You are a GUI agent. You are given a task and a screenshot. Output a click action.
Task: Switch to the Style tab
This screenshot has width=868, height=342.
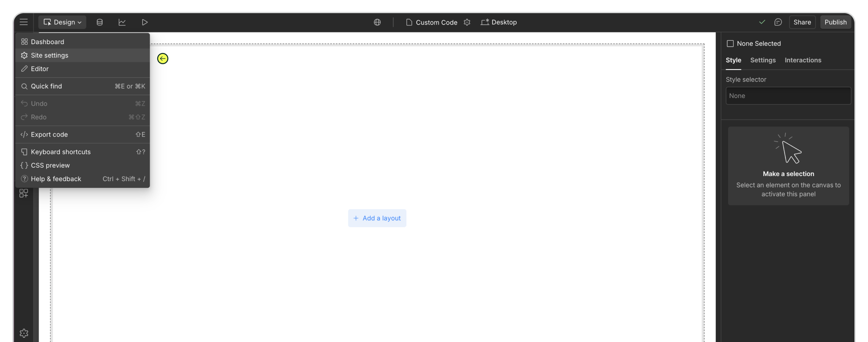tap(733, 60)
